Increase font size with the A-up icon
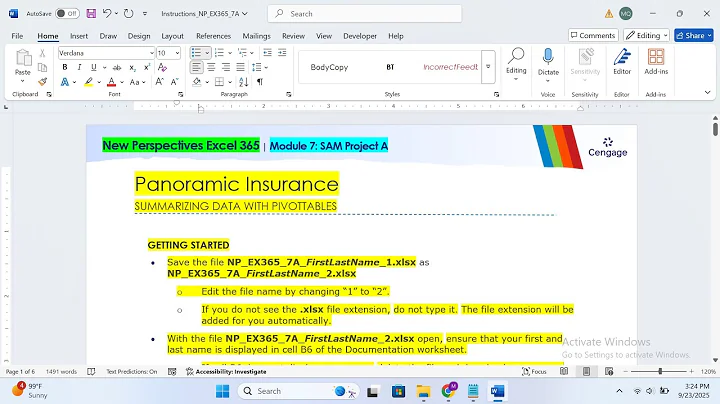 (159, 82)
